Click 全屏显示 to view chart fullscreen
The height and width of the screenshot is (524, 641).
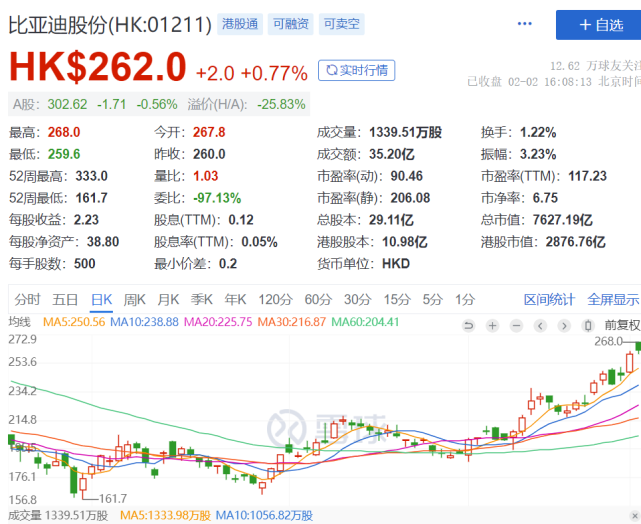coord(612,299)
